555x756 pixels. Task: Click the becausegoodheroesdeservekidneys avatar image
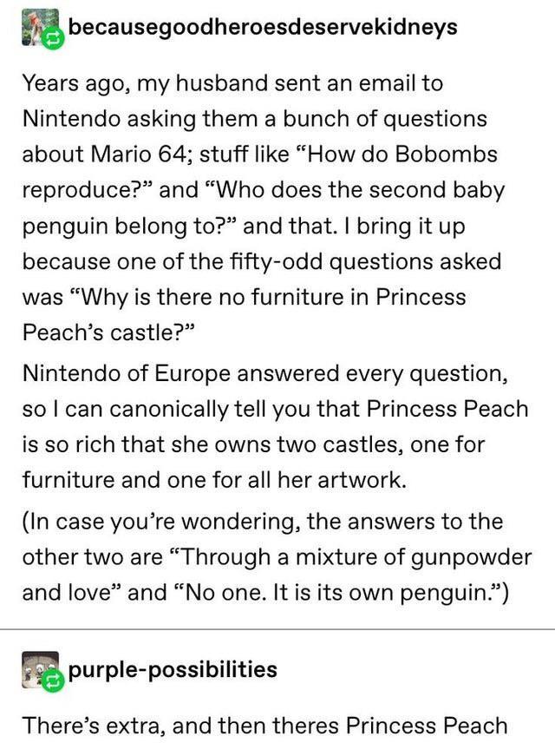33,27
